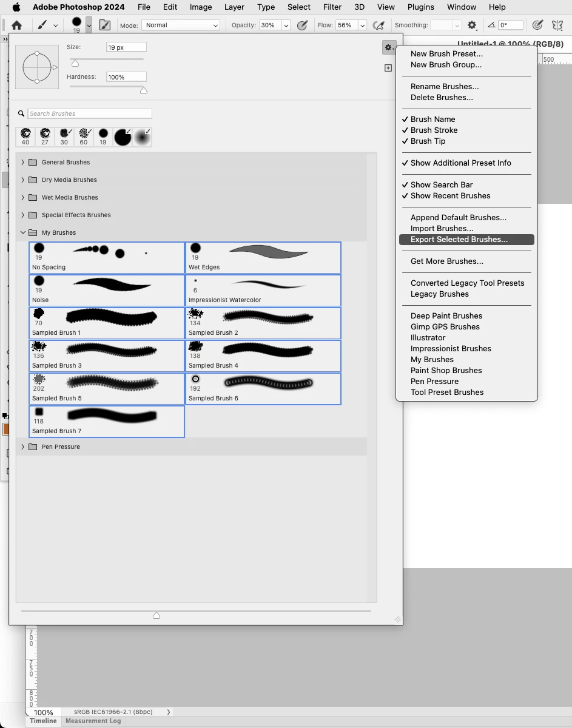Screen dimensions: 572x728
Task: Toggle the Brush Settings panel icon
Action: tap(105, 25)
